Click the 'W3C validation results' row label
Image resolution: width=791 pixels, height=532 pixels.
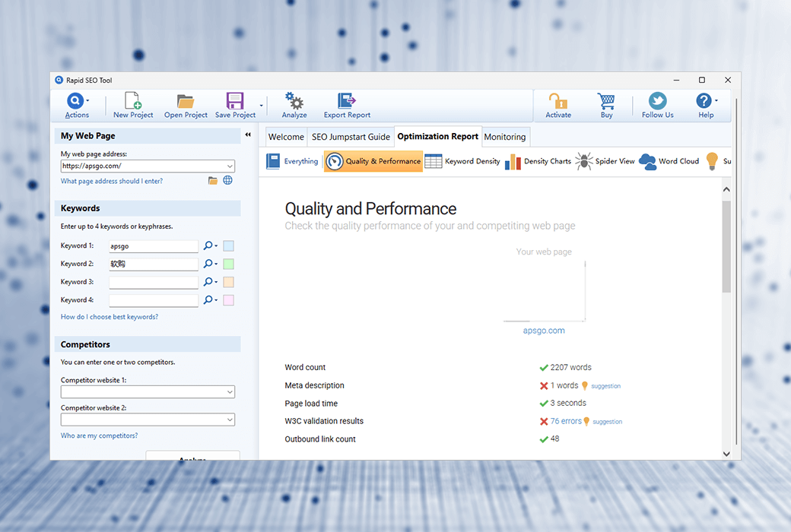click(324, 421)
